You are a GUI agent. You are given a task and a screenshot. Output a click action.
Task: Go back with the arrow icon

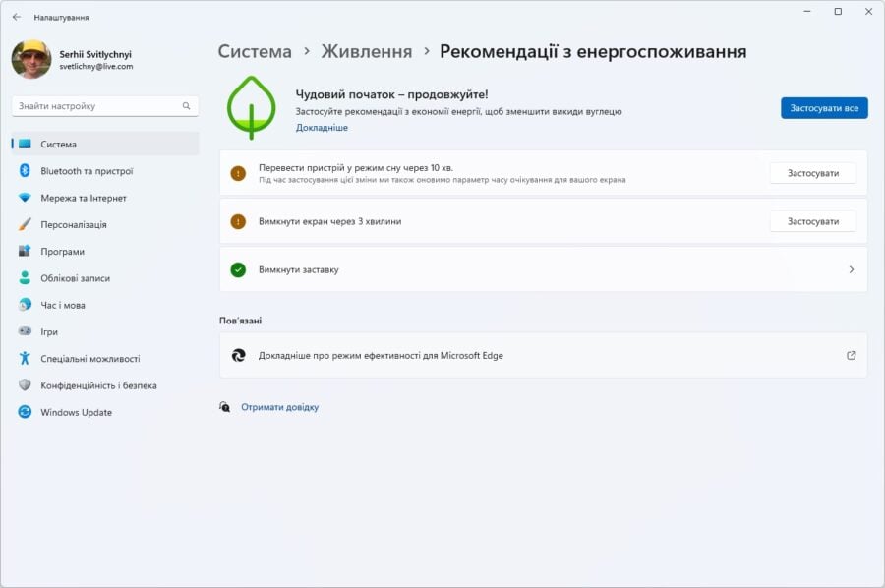click(17, 17)
